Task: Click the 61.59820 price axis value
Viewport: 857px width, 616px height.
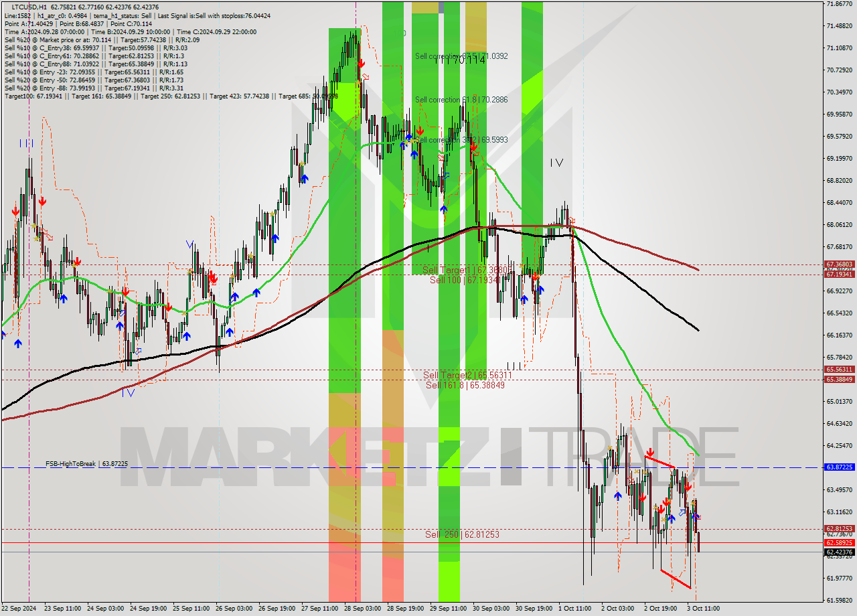Action: tap(839, 601)
